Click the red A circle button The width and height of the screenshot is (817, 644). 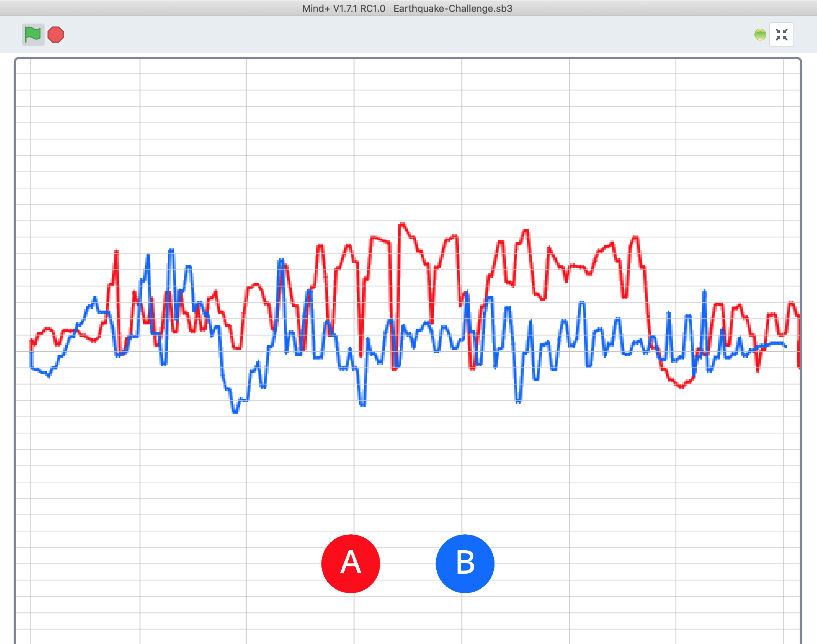click(x=351, y=563)
